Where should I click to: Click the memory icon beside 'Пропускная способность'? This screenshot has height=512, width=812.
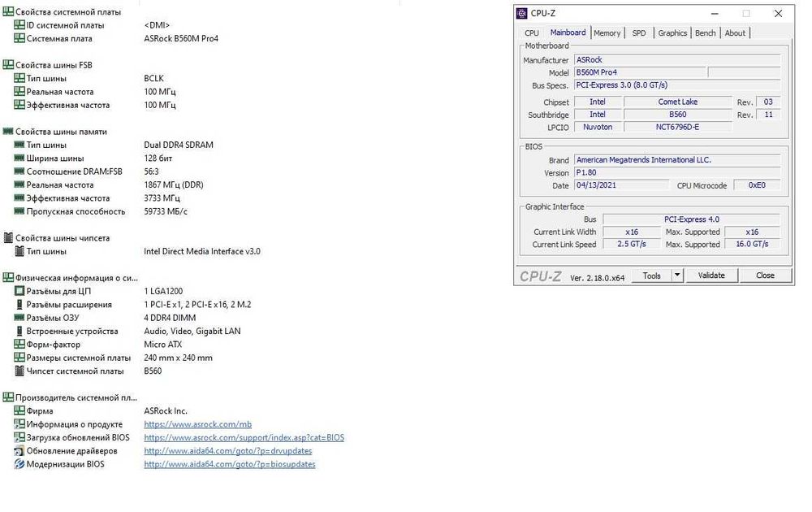(x=19, y=211)
